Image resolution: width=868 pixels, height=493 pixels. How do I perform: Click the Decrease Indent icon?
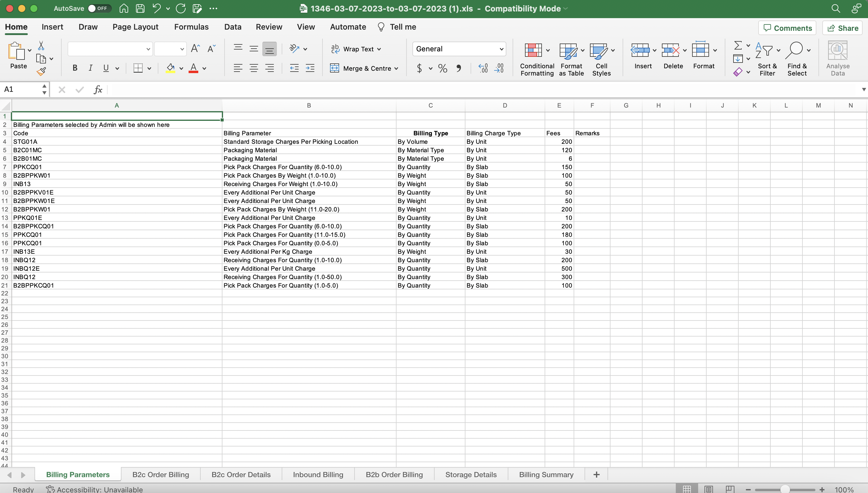294,68
